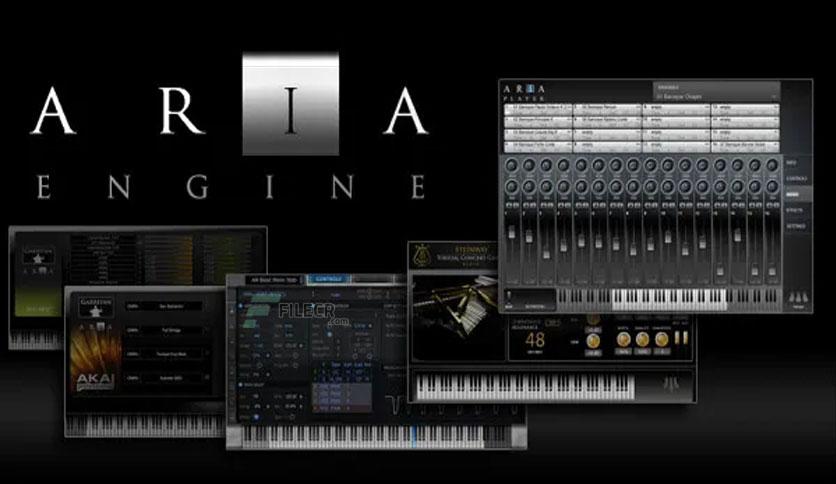Toggle channel 1 solo button in ARIA mixer
This screenshot has width=836, height=484.
click(515, 205)
